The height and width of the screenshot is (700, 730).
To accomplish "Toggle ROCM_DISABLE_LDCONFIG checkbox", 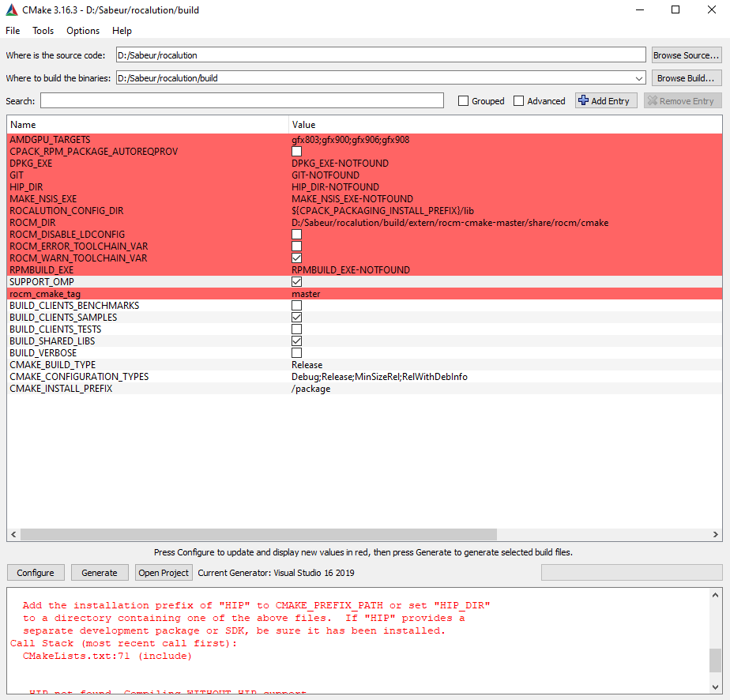I will point(296,234).
